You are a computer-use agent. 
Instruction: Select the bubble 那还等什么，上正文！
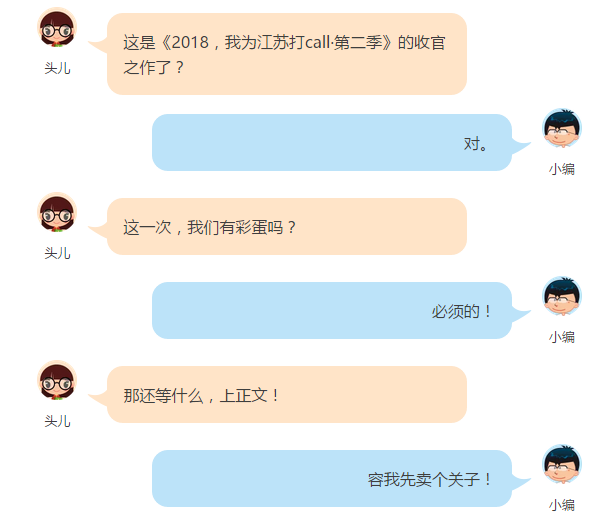(x=287, y=394)
